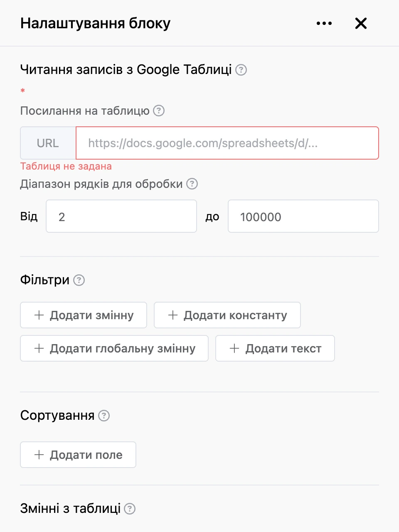
Task: Open the three-dots more options menu
Action: tap(324, 23)
